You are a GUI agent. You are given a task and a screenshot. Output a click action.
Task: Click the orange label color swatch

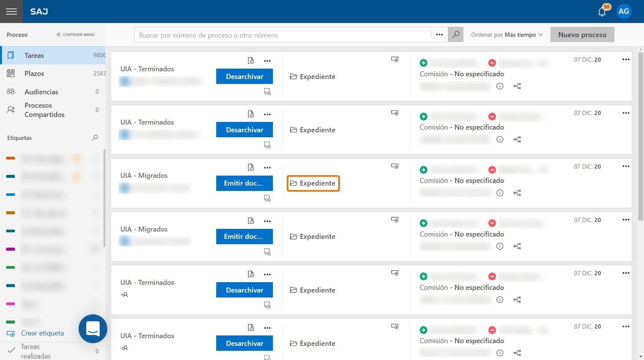coord(10,158)
